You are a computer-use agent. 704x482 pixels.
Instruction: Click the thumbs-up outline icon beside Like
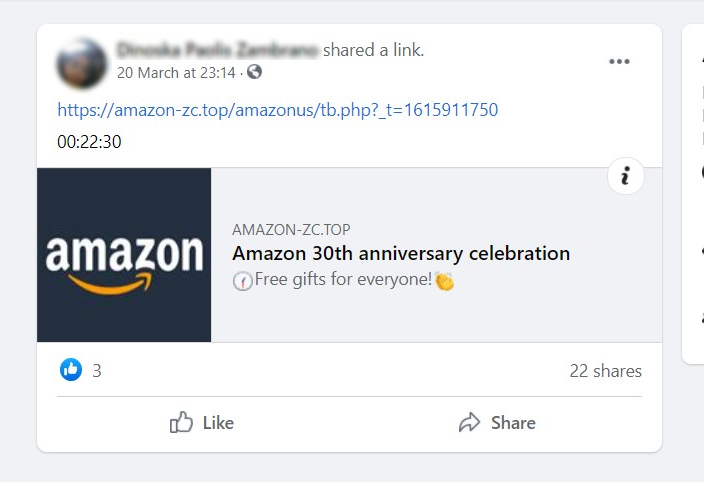click(x=181, y=423)
